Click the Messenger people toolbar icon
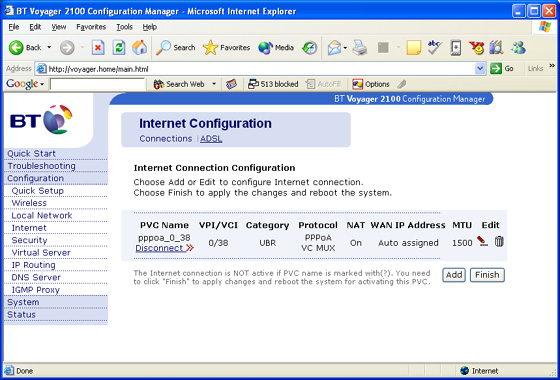This screenshot has height=380, width=560. pyautogui.click(x=518, y=48)
